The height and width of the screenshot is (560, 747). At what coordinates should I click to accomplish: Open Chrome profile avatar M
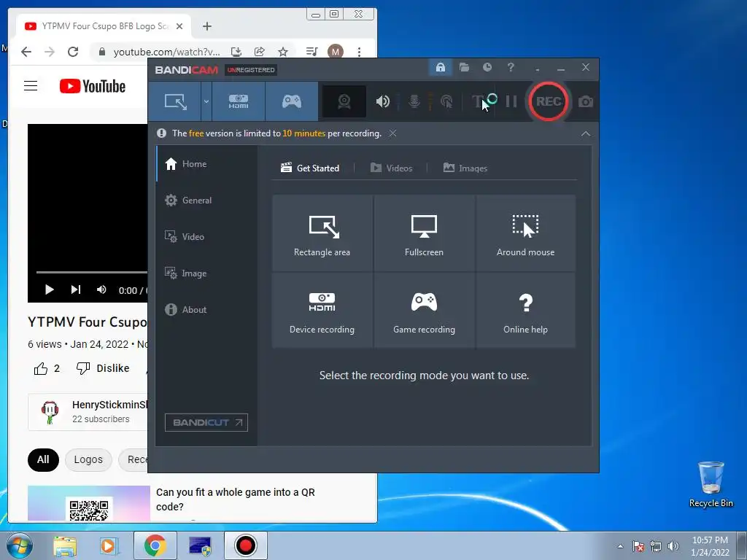336,52
